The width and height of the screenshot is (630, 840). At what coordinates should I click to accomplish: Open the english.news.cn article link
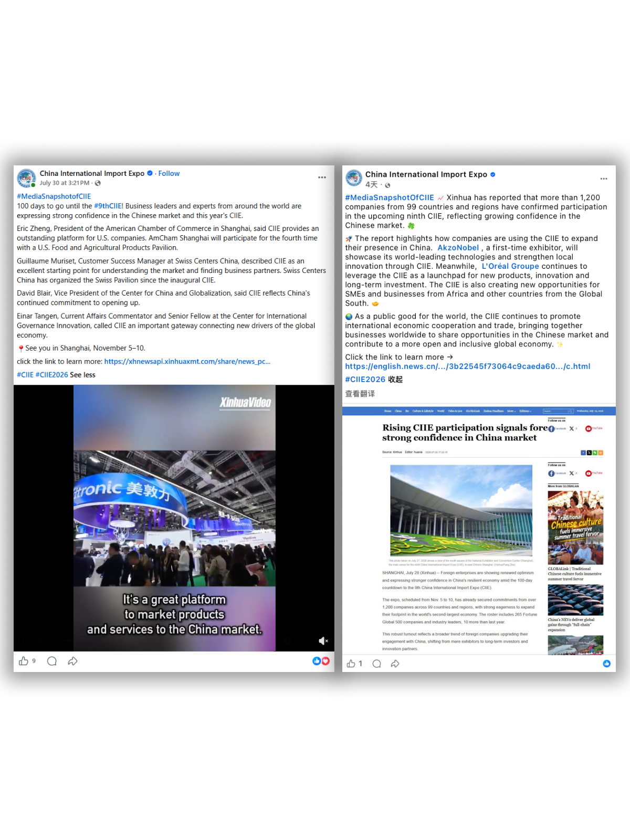468,366
